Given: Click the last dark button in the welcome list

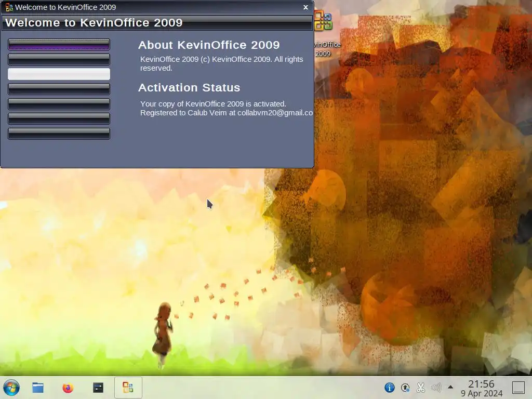Looking at the screenshot, I should click(59, 134).
